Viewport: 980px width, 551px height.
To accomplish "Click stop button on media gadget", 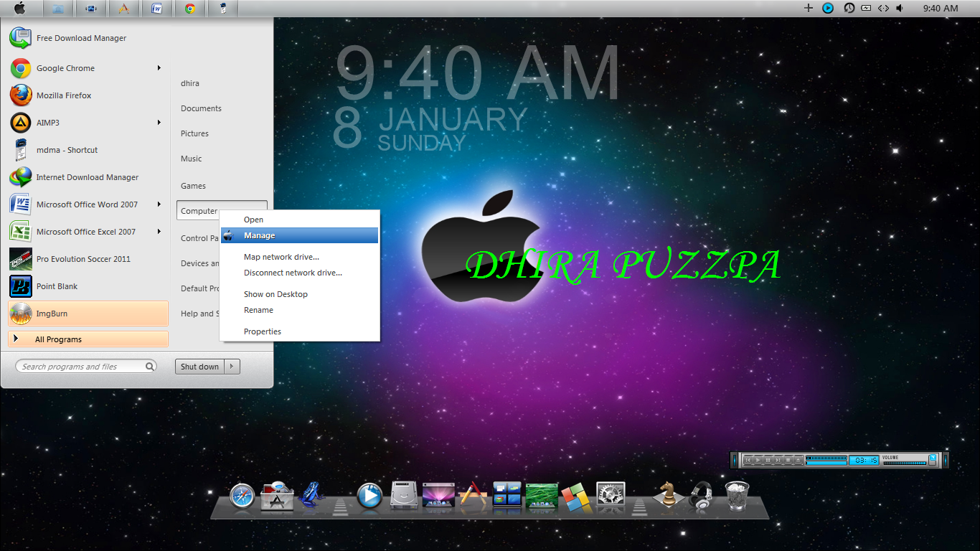I will pyautogui.click(x=788, y=460).
